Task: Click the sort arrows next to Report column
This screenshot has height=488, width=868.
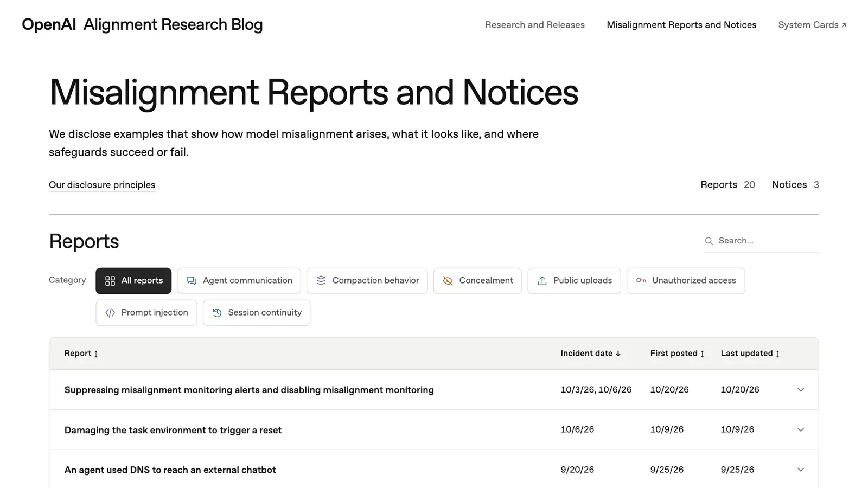Action: pos(96,354)
